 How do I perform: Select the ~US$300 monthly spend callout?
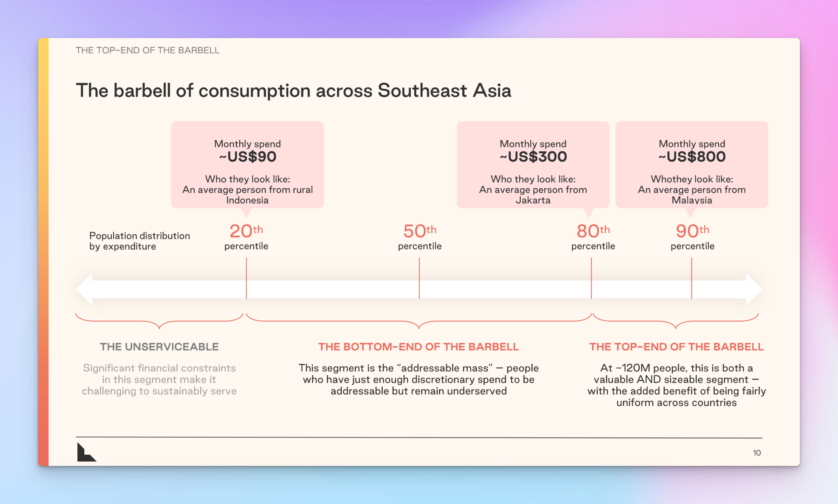tap(533, 165)
